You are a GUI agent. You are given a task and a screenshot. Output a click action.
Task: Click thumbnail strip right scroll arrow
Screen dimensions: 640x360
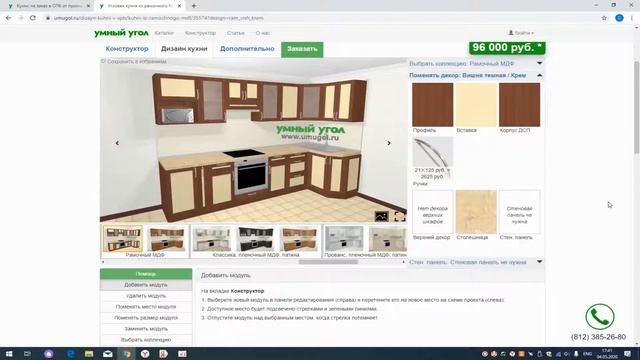[x=404, y=262]
